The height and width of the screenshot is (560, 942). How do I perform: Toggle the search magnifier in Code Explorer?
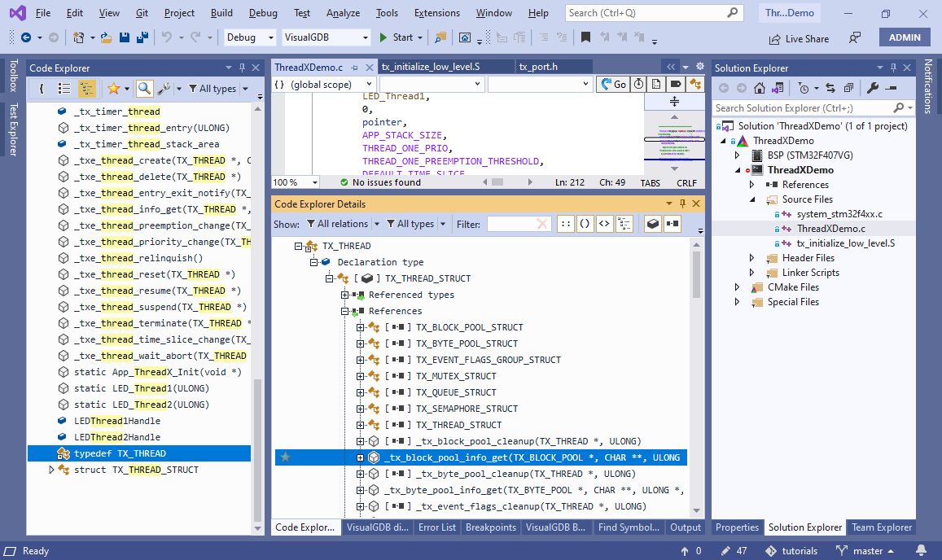tap(144, 89)
